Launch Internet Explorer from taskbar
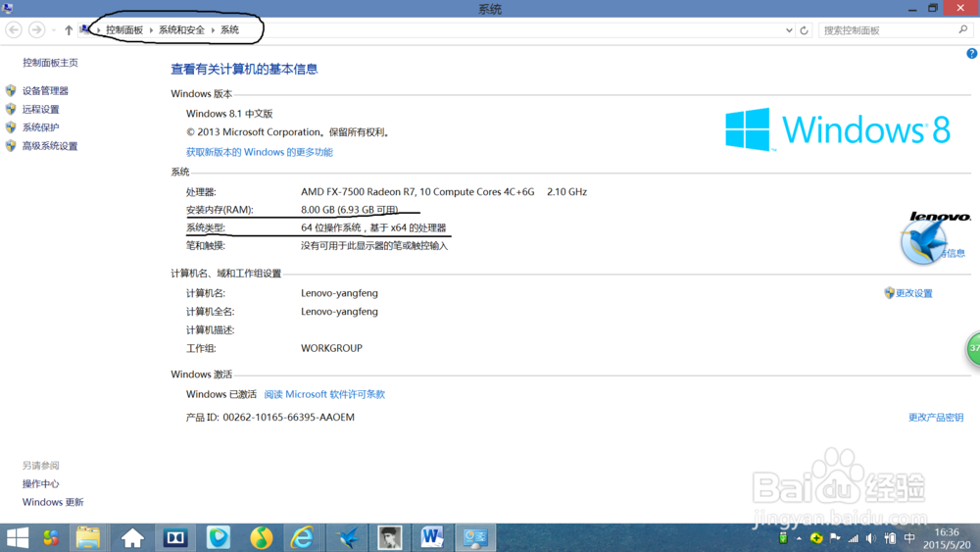 (x=303, y=537)
